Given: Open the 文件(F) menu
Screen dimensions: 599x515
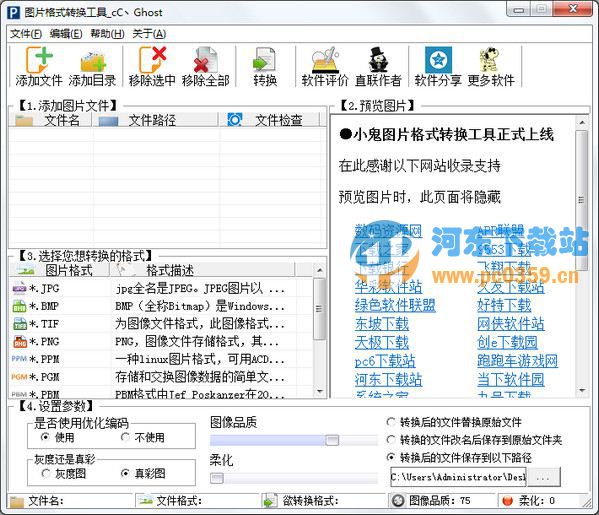Looking at the screenshot, I should pyautogui.click(x=26, y=34).
